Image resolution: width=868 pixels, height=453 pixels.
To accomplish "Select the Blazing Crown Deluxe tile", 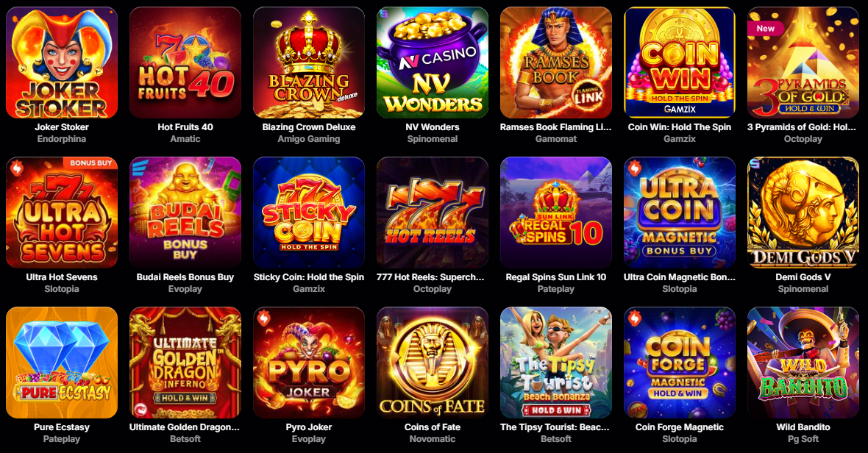I will click(309, 63).
